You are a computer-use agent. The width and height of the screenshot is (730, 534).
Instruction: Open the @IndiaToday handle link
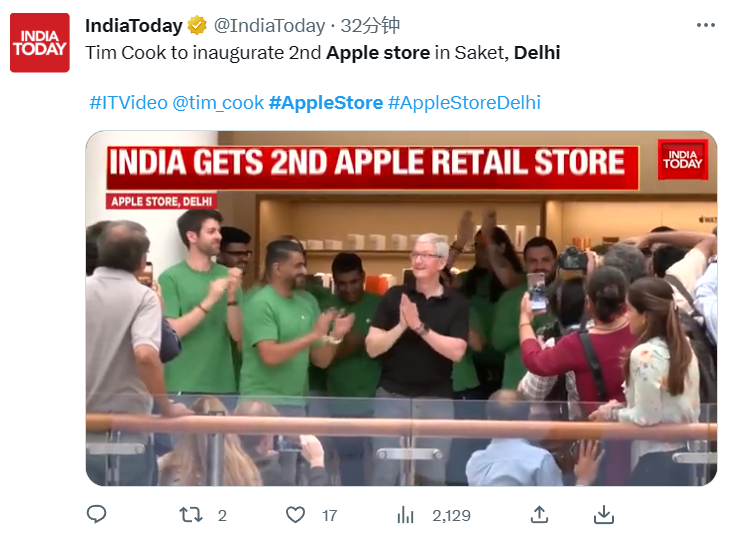pyautogui.click(x=269, y=26)
